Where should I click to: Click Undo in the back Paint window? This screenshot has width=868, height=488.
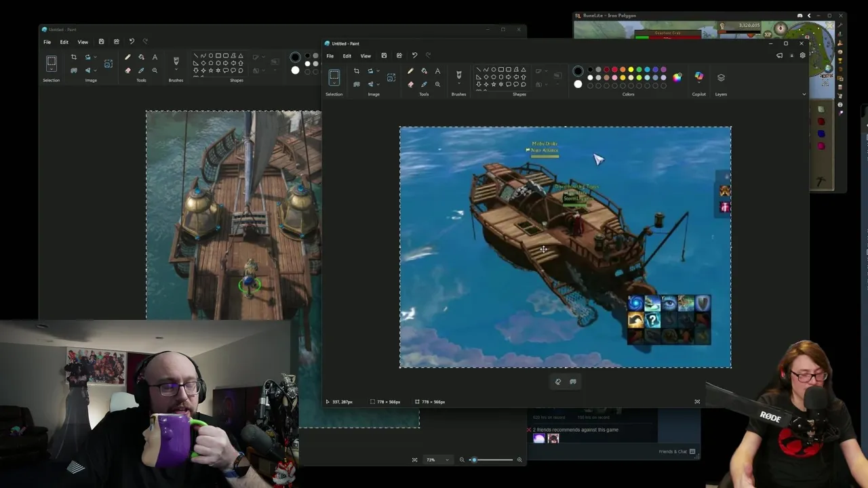pyautogui.click(x=132, y=41)
